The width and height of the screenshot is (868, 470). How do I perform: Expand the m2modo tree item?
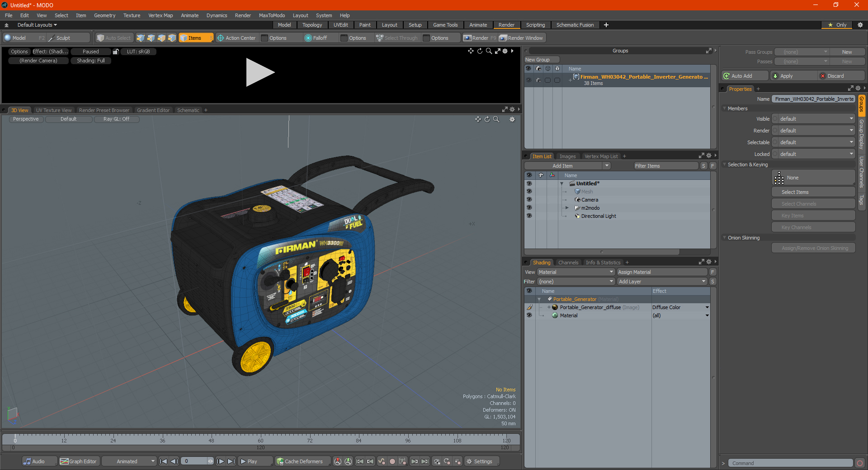567,208
